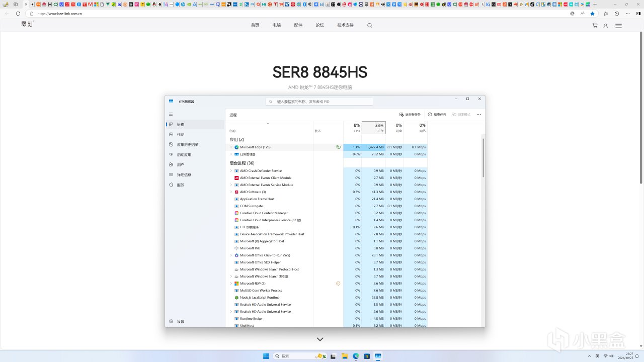Image resolution: width=644 pixels, height=362 pixels.
Task: Select Node.js JavaScript Runtime process
Action: coord(327,298)
